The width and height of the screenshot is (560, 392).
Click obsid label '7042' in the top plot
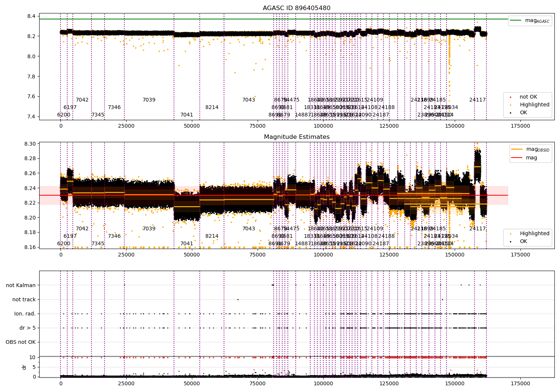point(82,100)
